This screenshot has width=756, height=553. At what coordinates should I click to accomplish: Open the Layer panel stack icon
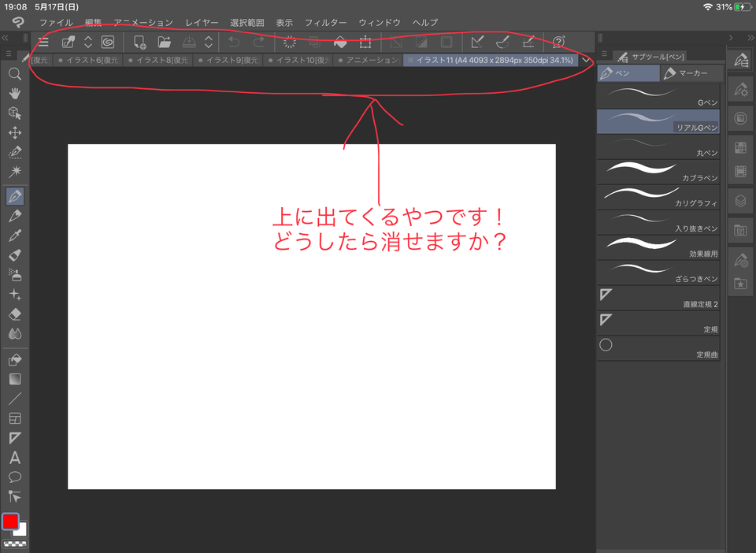tap(739, 200)
